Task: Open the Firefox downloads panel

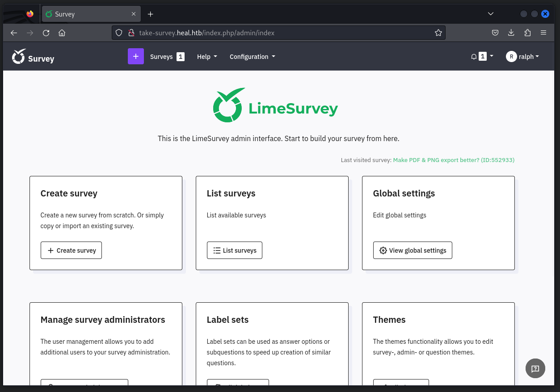Action: 511,33
